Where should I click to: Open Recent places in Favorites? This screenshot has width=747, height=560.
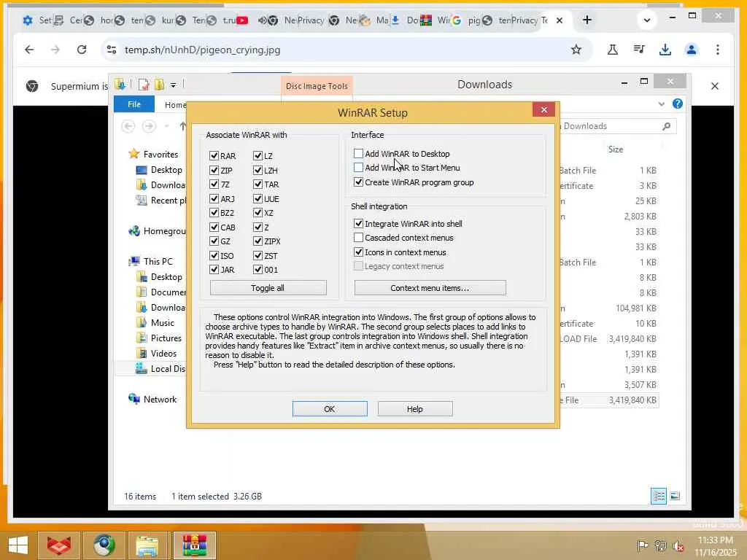tap(169, 201)
